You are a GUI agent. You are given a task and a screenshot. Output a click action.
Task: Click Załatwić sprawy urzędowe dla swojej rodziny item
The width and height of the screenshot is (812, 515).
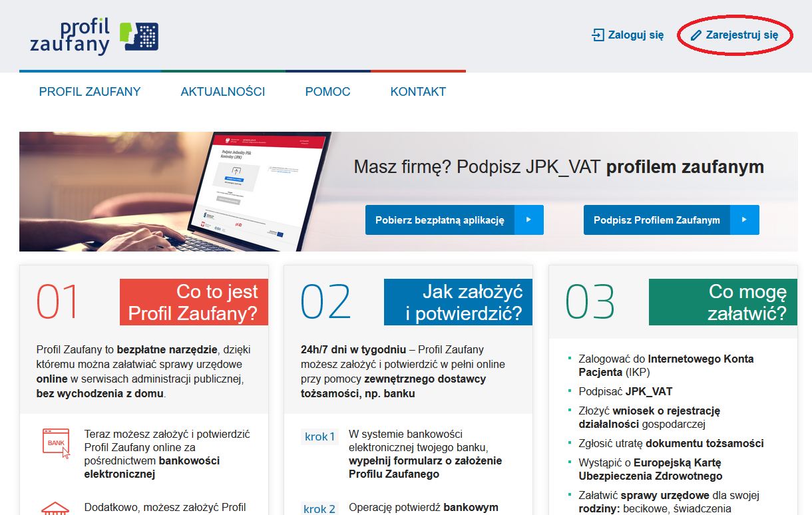click(670, 502)
